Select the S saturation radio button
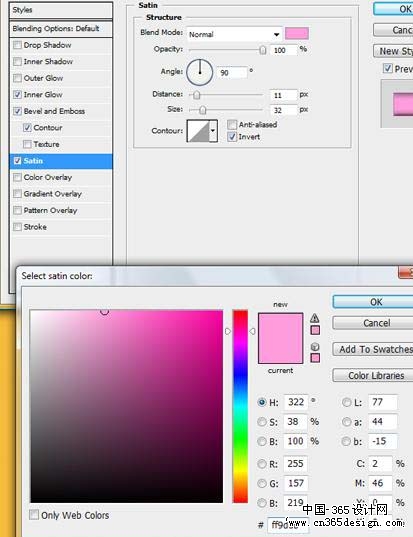This screenshot has width=413, height=537. 262,422
